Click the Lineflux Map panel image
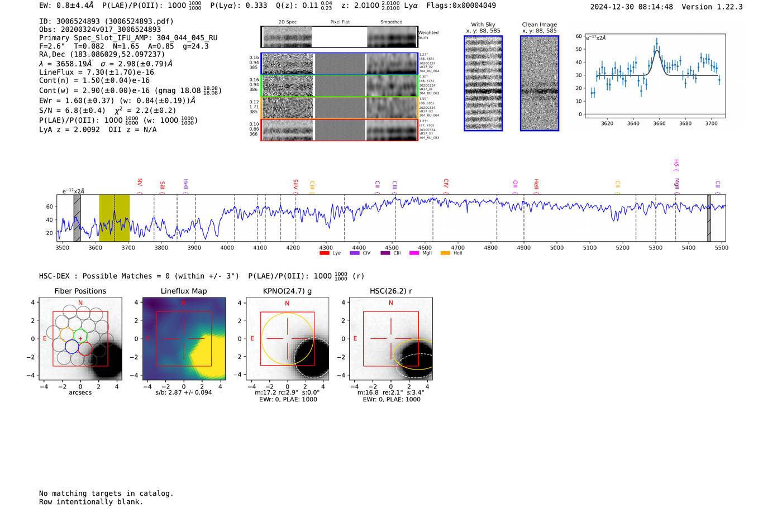Viewport: 782px width, 532px height. (x=184, y=339)
